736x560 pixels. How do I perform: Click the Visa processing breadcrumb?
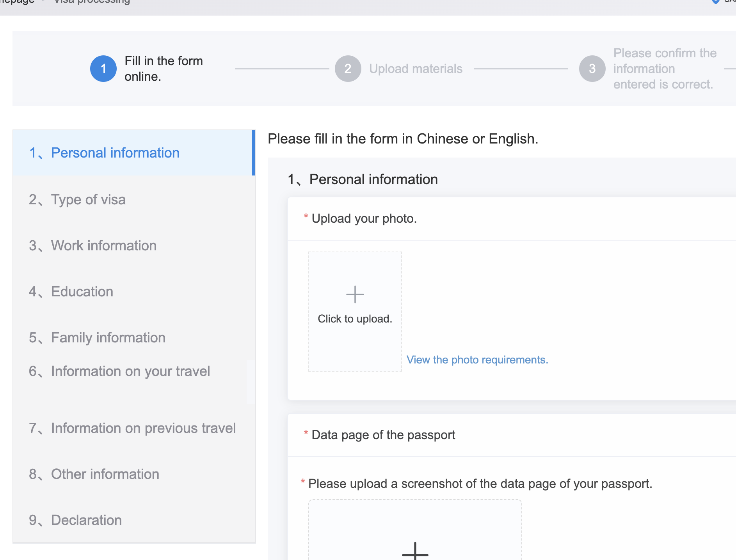[x=92, y=2]
